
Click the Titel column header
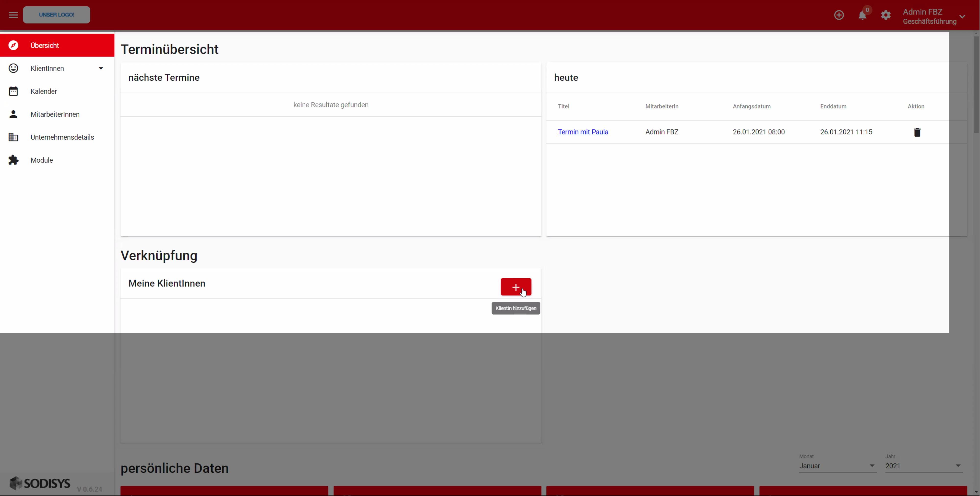pos(563,106)
